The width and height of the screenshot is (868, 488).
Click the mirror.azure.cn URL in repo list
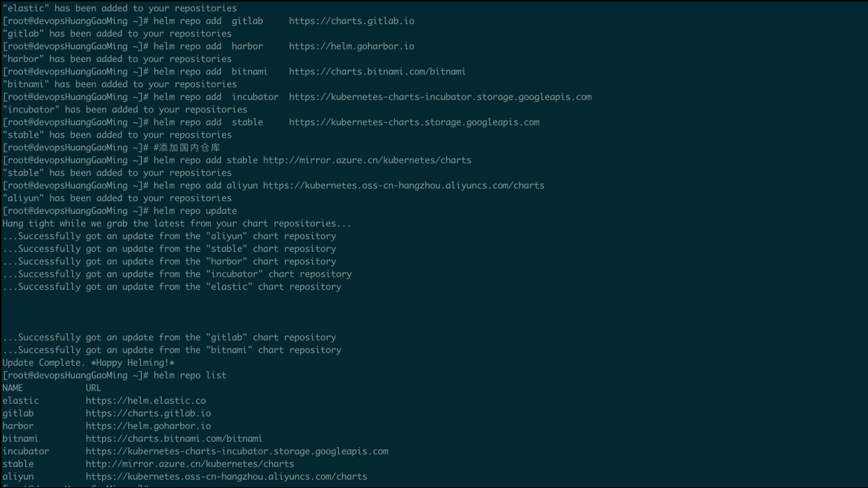190,464
